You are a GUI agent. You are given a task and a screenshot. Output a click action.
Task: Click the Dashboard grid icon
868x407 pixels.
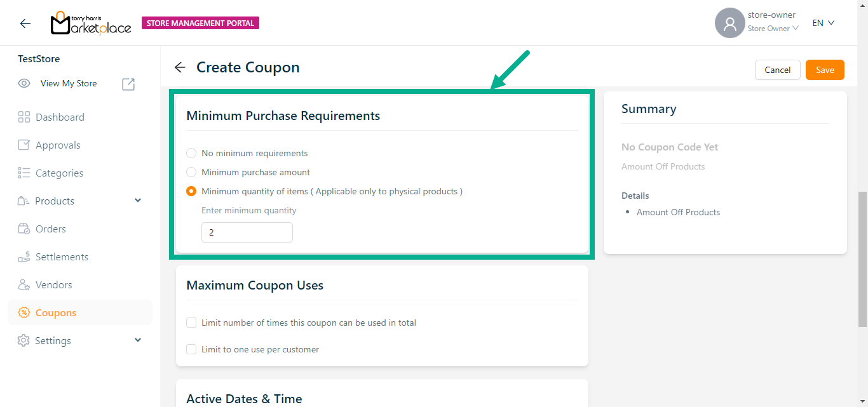coord(24,117)
